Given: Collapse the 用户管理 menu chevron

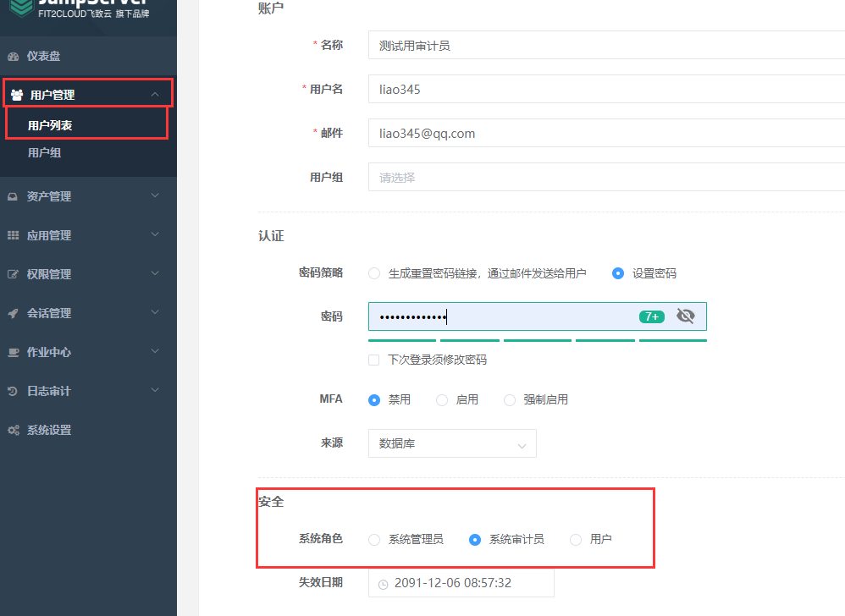Looking at the screenshot, I should (155, 93).
